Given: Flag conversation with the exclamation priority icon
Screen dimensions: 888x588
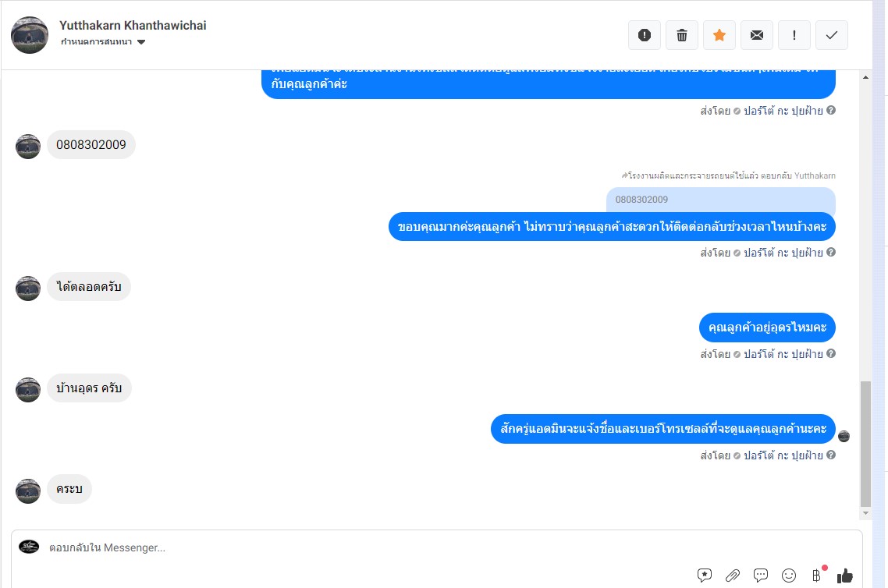Looking at the screenshot, I should pos(794,35).
